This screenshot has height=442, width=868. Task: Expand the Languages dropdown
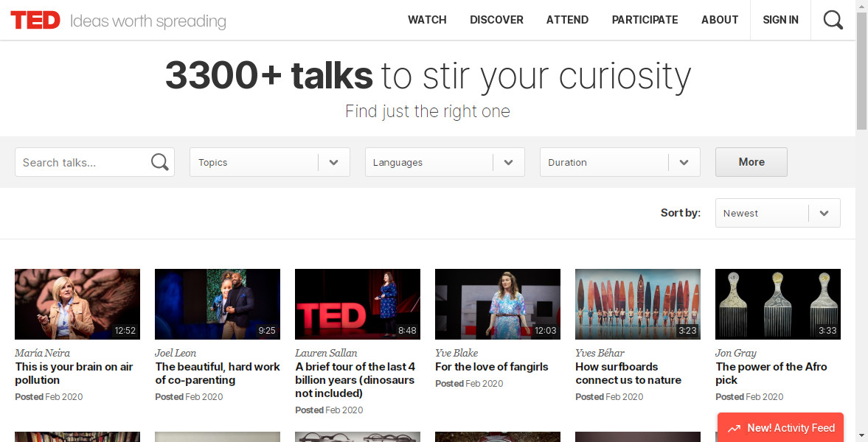coord(445,162)
